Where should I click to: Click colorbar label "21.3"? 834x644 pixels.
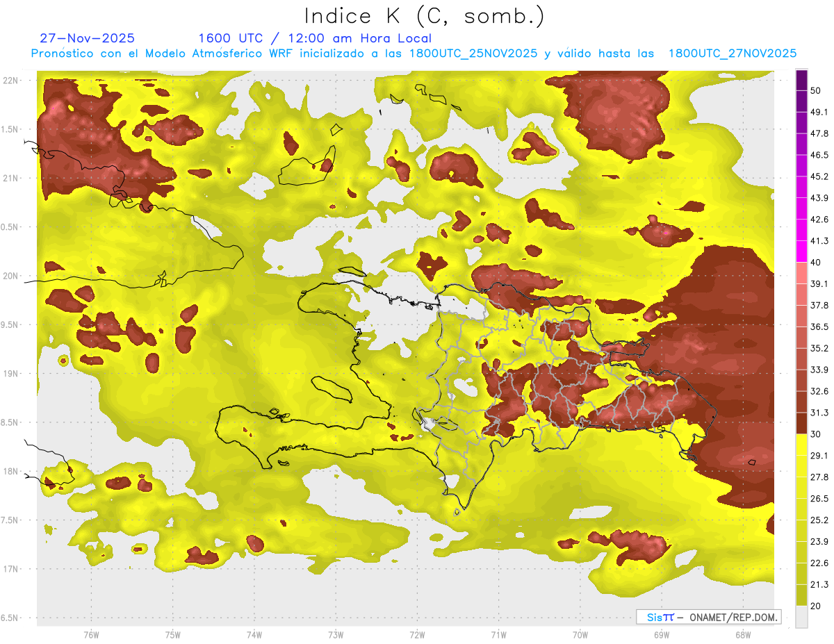point(819,584)
